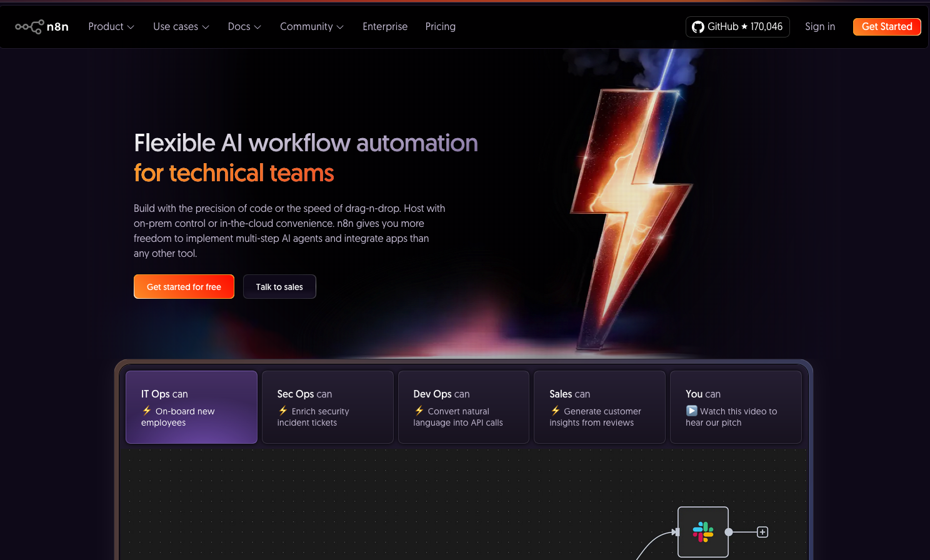
Task: Open the Use cases dropdown
Action: tap(181, 27)
